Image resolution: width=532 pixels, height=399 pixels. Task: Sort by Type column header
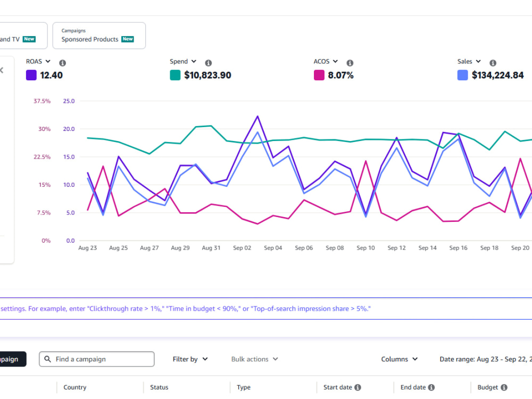coord(244,387)
